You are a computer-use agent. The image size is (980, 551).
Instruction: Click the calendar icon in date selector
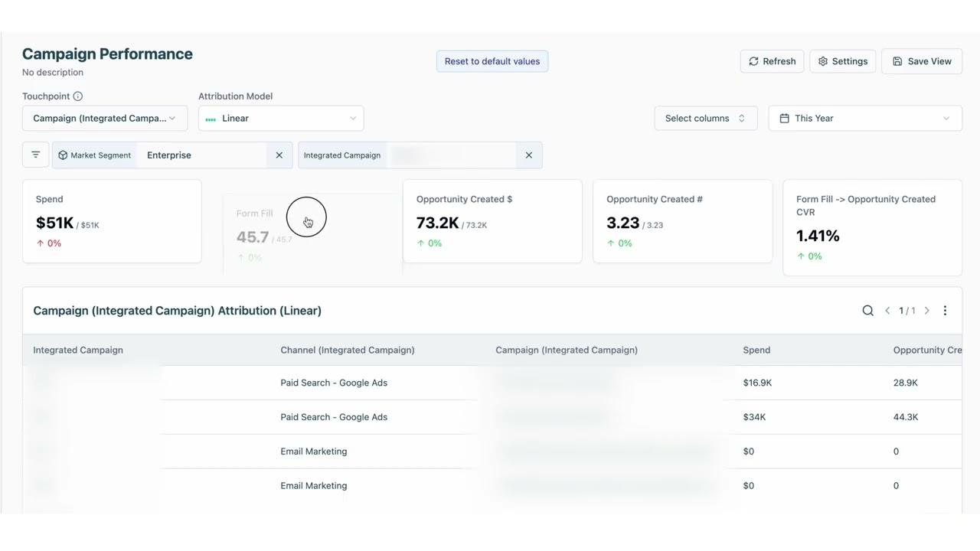coord(784,119)
